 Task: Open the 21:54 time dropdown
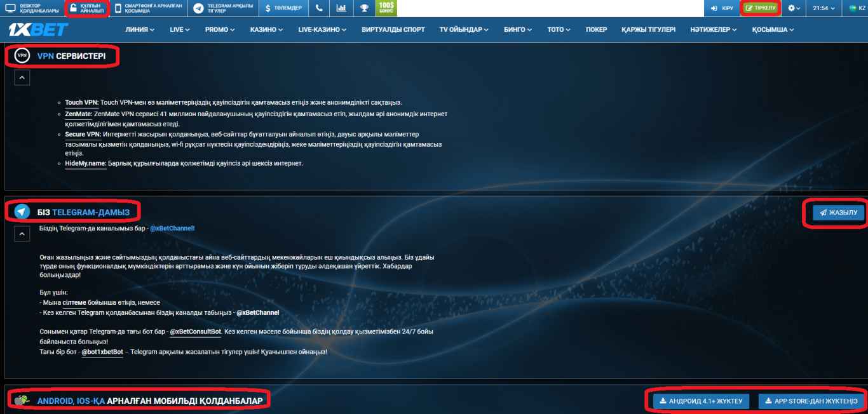[x=824, y=8]
